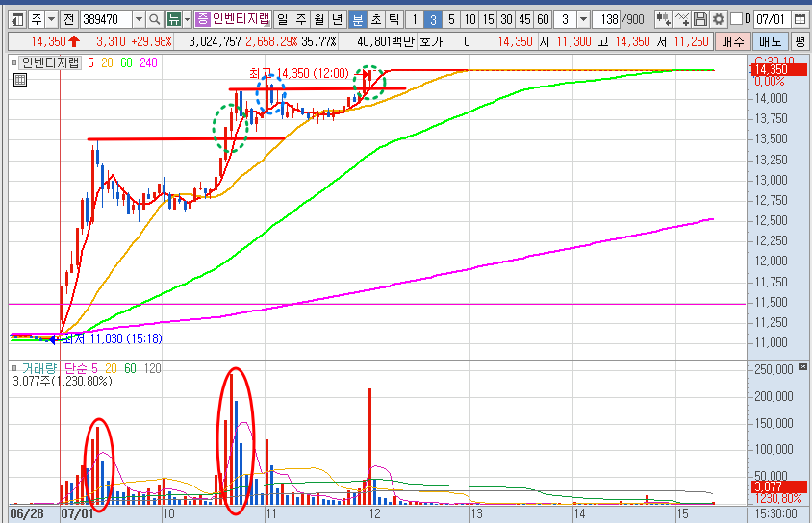The image size is (812, 523).
Task: Click the red 3,077 volume tag on axis
Action: (x=779, y=486)
